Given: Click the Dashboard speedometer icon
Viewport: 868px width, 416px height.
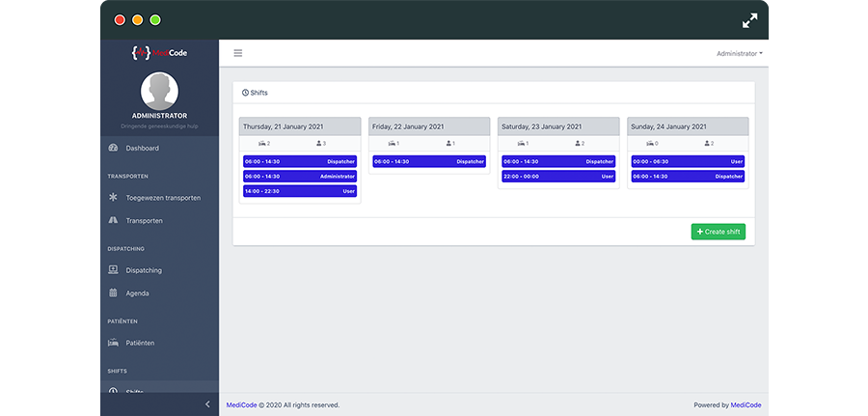Looking at the screenshot, I should tap(113, 148).
